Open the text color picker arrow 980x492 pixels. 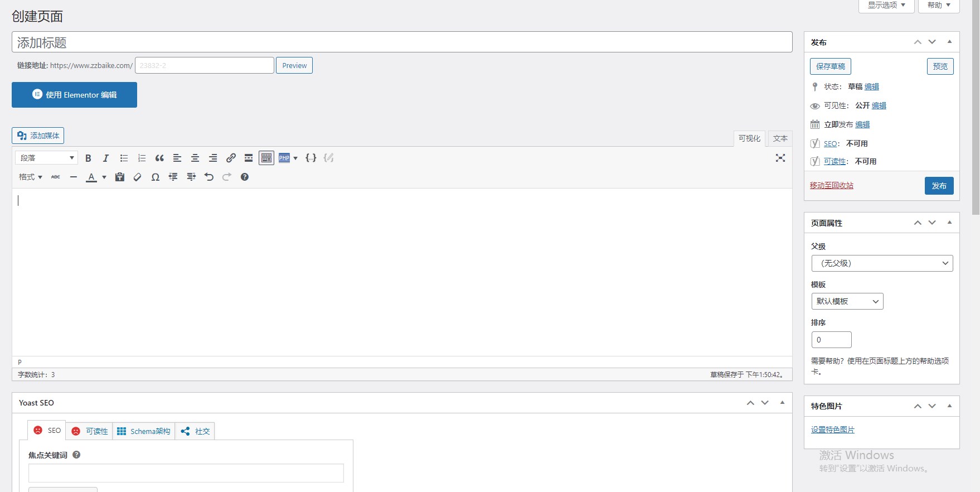(104, 177)
